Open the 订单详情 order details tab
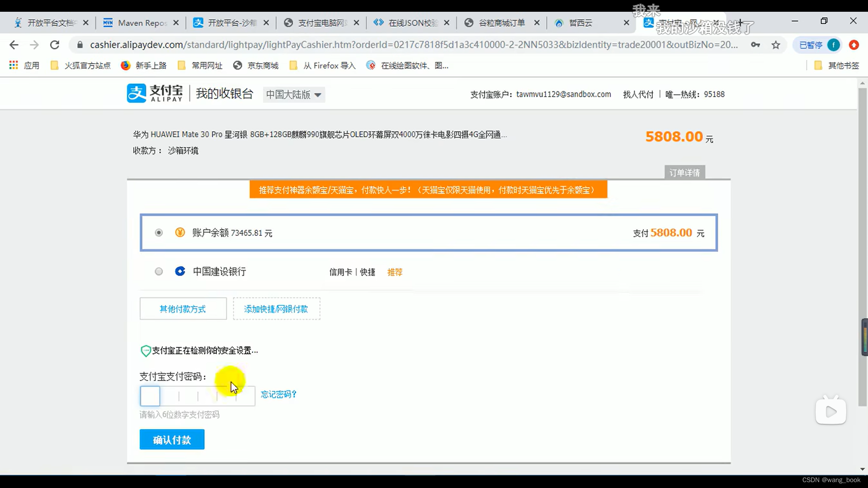This screenshot has width=868, height=488. (684, 173)
